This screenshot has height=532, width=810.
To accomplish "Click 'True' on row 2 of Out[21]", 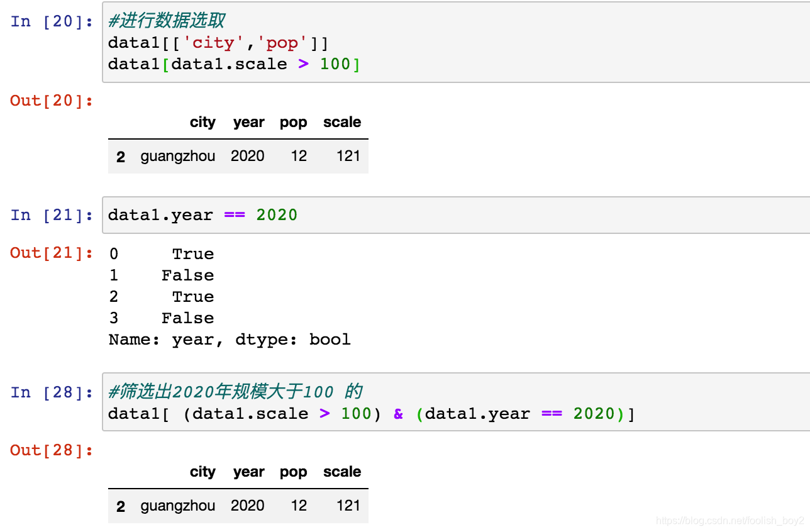I will [x=193, y=297].
